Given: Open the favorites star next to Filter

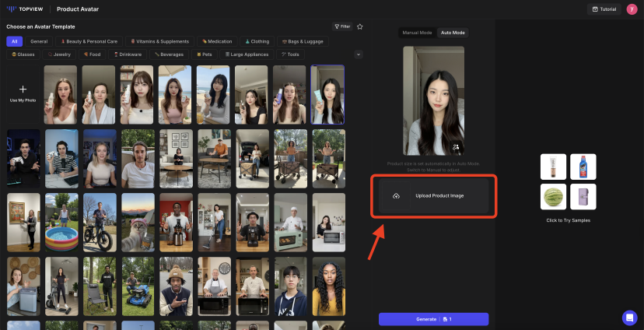Looking at the screenshot, I should (x=359, y=26).
